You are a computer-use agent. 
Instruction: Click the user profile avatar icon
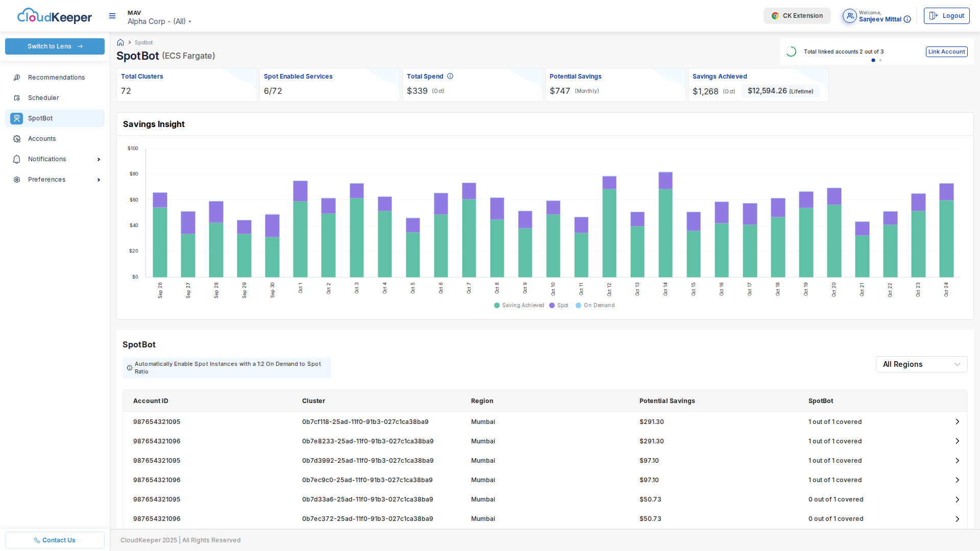[x=849, y=16]
